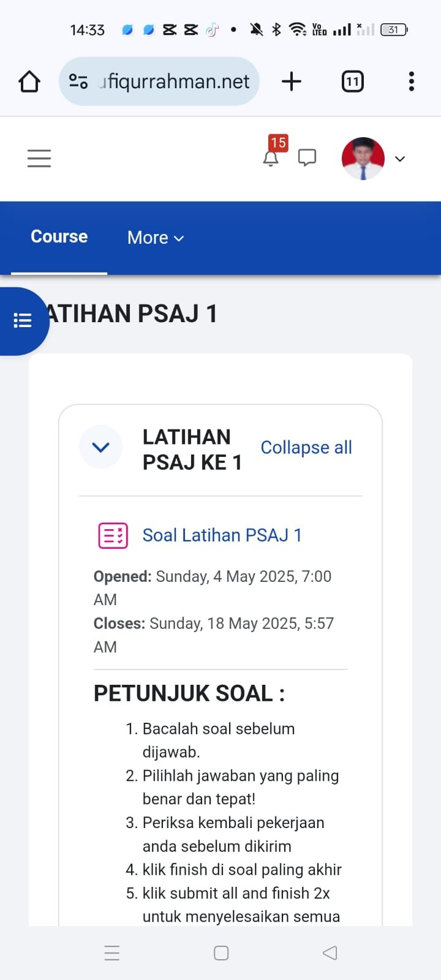The width and height of the screenshot is (441, 980).
Task: Open the tab switcher showing 11 tabs
Action: [x=352, y=81]
